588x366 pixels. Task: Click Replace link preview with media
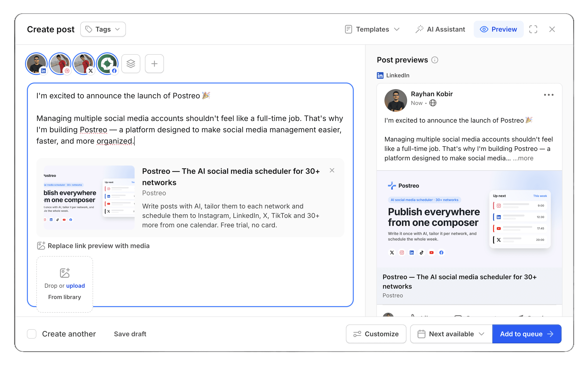point(93,246)
